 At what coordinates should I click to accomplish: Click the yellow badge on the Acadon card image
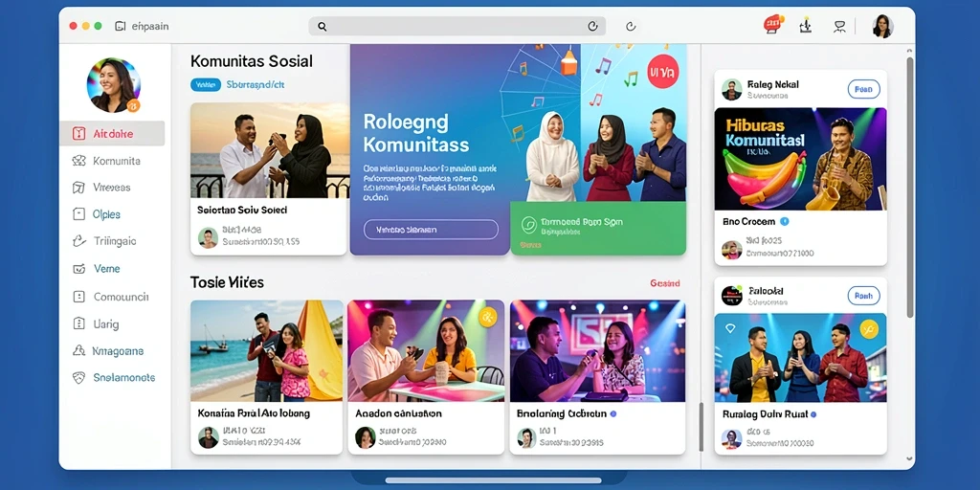(487, 317)
